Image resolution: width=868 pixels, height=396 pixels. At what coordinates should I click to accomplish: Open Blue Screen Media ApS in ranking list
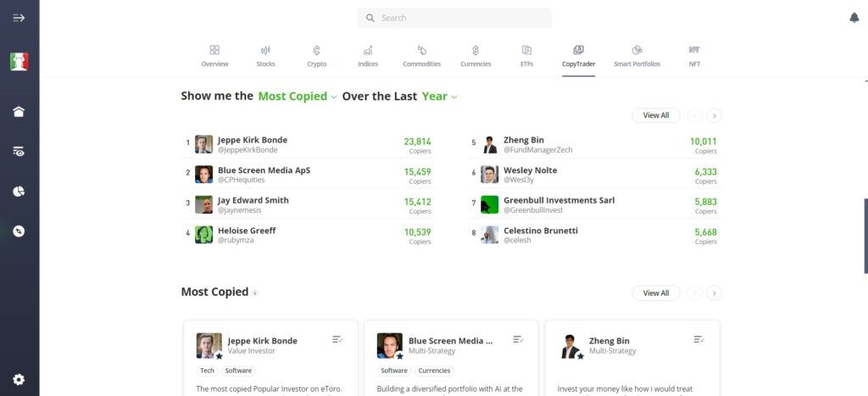[x=309, y=175]
